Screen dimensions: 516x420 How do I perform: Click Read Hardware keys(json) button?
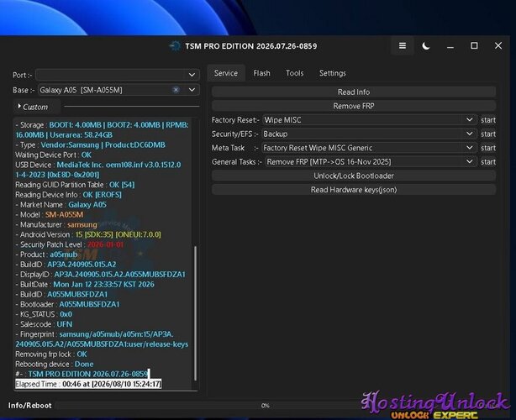tap(354, 190)
